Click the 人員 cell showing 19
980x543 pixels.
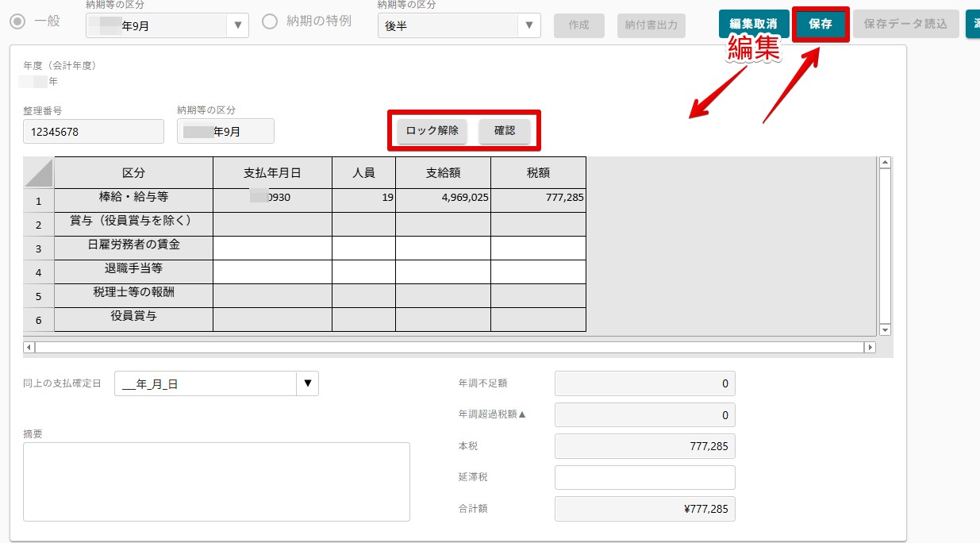pos(363,200)
